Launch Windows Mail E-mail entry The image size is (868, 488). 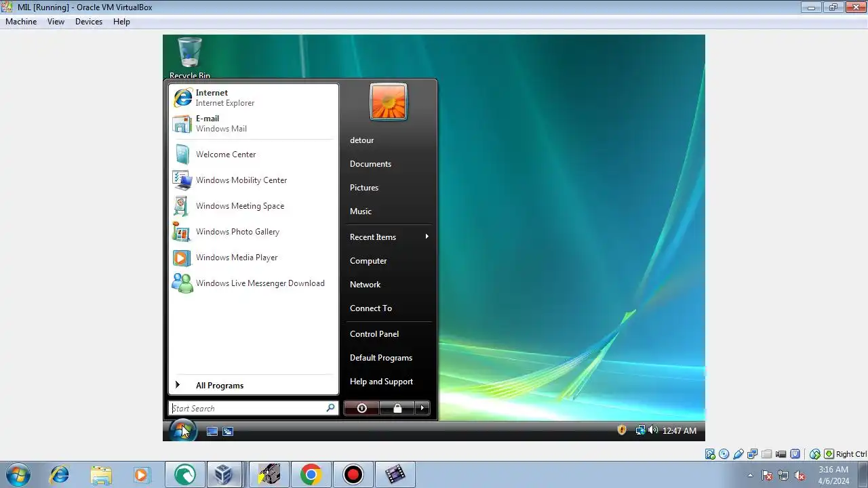[x=253, y=123]
